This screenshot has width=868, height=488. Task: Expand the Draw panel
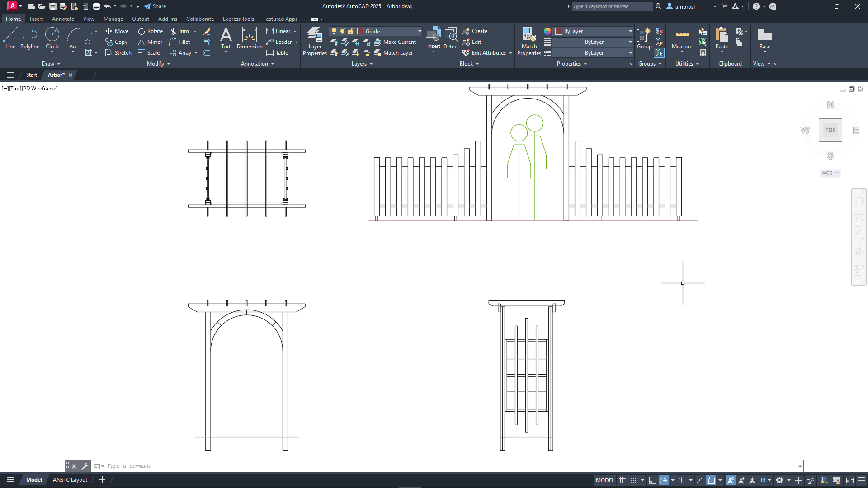click(51, 64)
